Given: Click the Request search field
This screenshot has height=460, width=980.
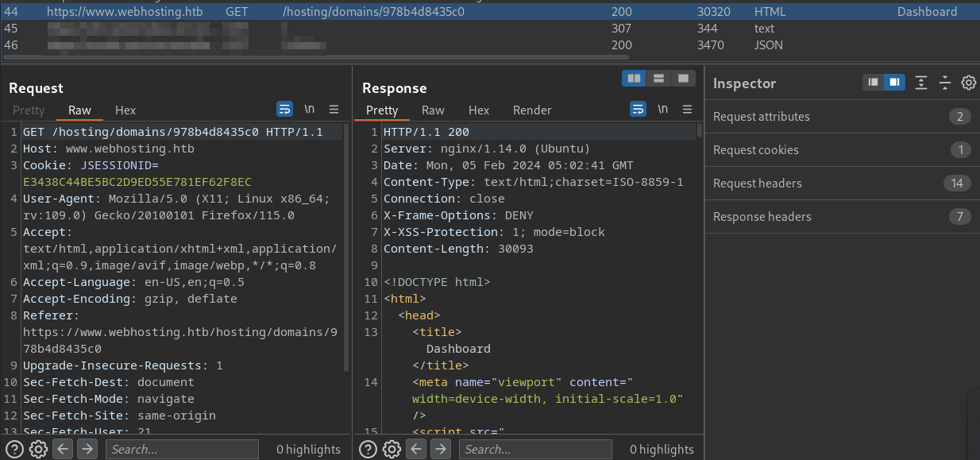Looking at the screenshot, I should (182, 449).
